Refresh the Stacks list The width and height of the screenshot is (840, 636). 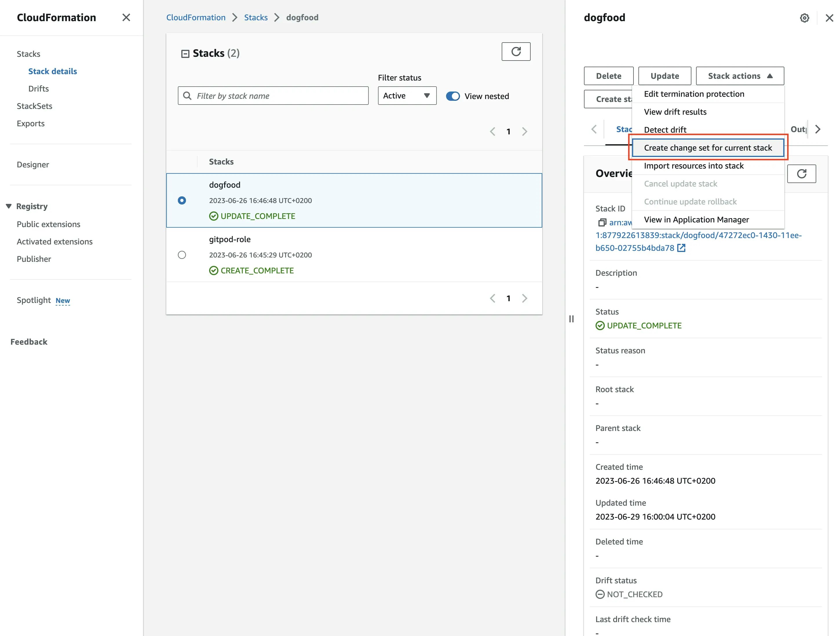point(516,52)
